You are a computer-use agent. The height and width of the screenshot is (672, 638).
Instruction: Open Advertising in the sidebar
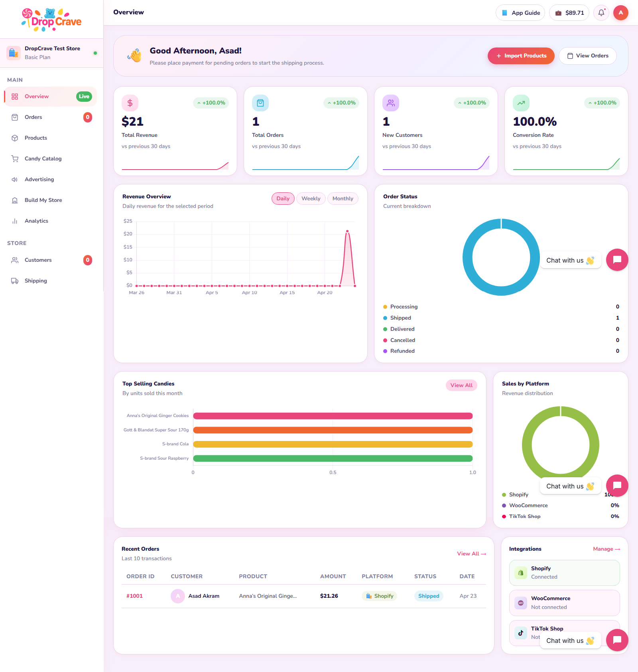(x=50, y=180)
